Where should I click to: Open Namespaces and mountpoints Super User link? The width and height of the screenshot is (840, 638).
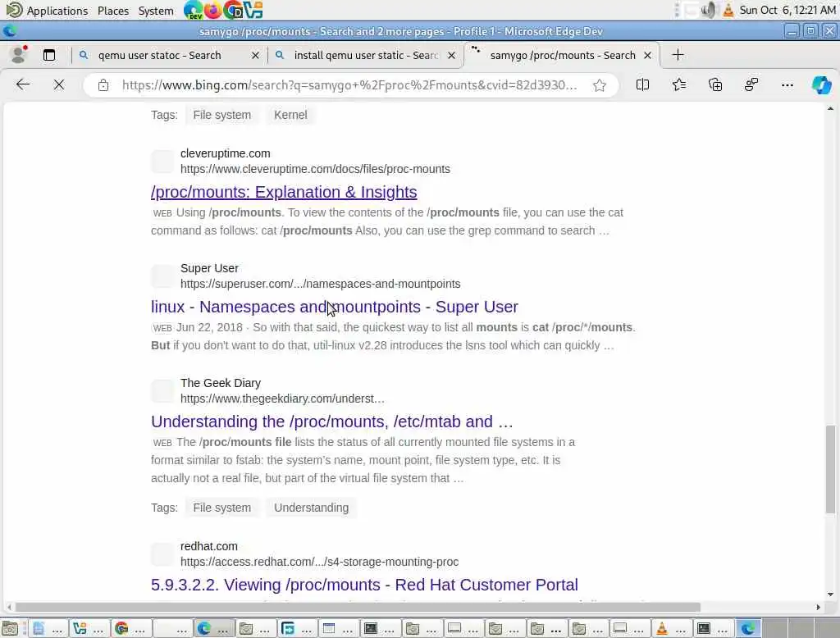coord(335,307)
